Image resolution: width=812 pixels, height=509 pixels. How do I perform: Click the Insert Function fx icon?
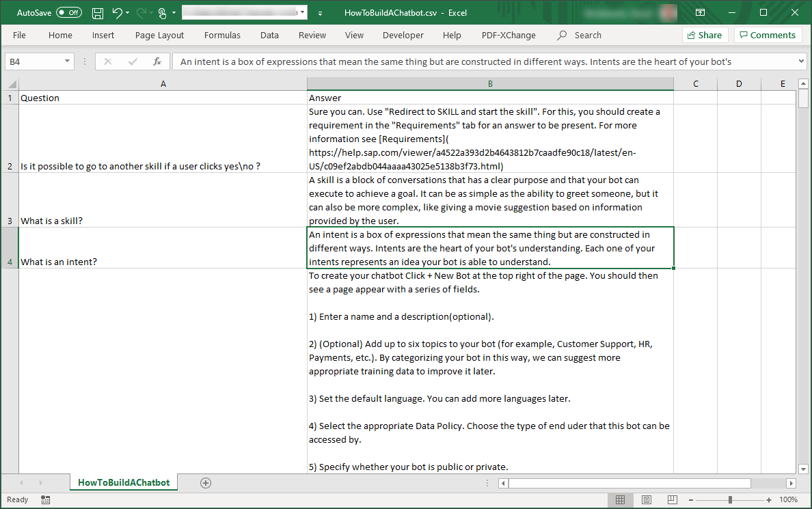pos(157,61)
